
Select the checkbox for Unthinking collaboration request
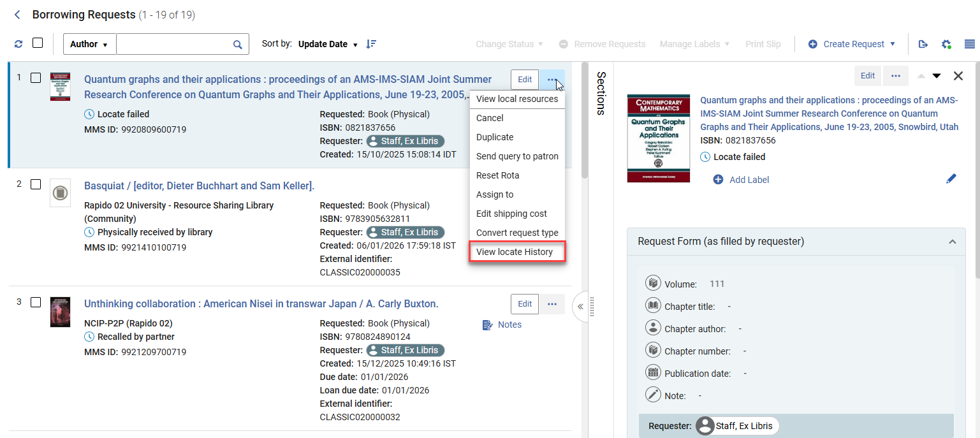(x=36, y=302)
